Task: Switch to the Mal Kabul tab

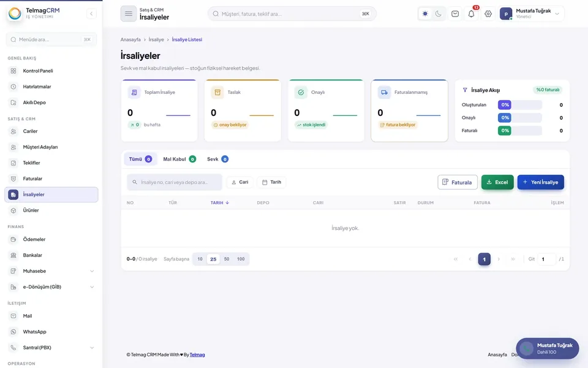Action: 179,159
